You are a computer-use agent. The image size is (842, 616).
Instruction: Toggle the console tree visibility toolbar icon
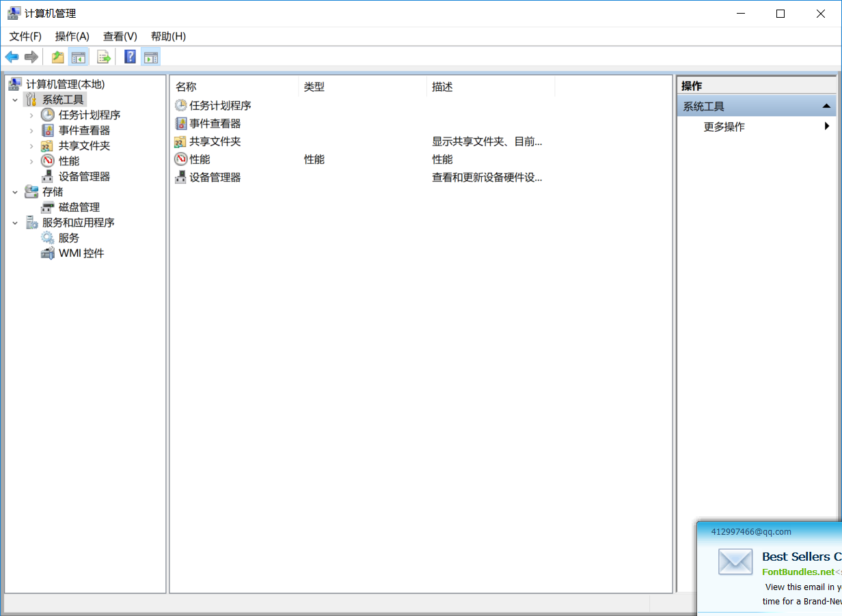[x=79, y=57]
